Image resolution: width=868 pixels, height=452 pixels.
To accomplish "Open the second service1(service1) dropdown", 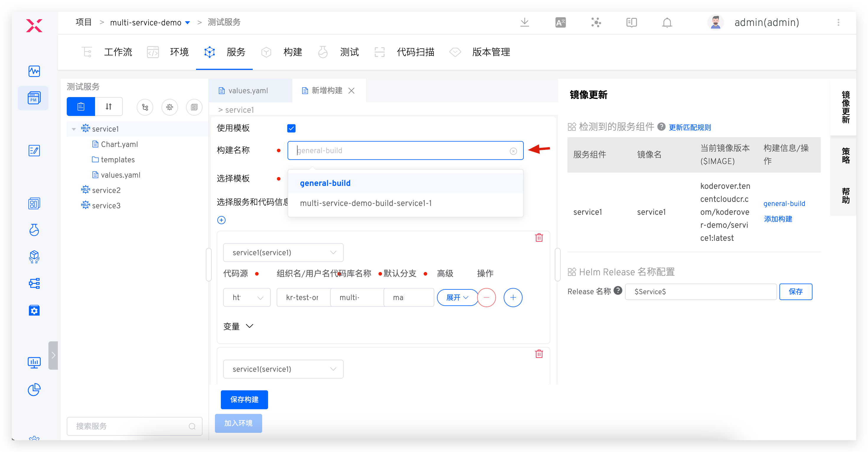I will 283,369.
